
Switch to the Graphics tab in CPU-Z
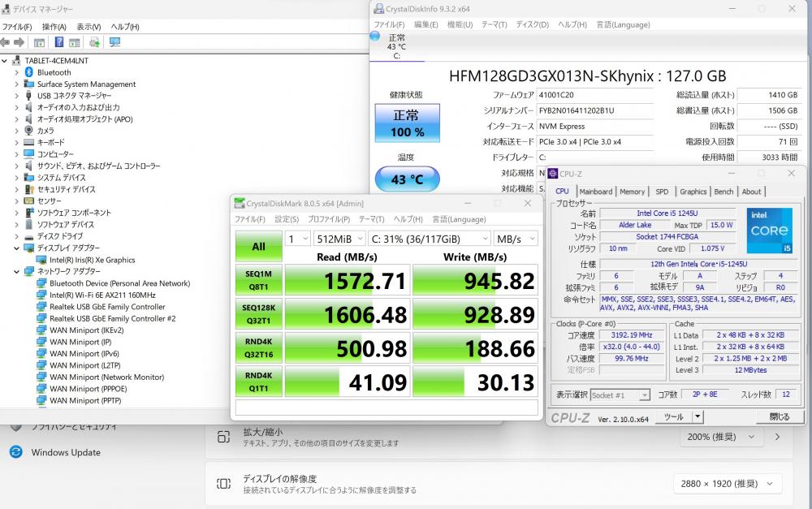693,192
